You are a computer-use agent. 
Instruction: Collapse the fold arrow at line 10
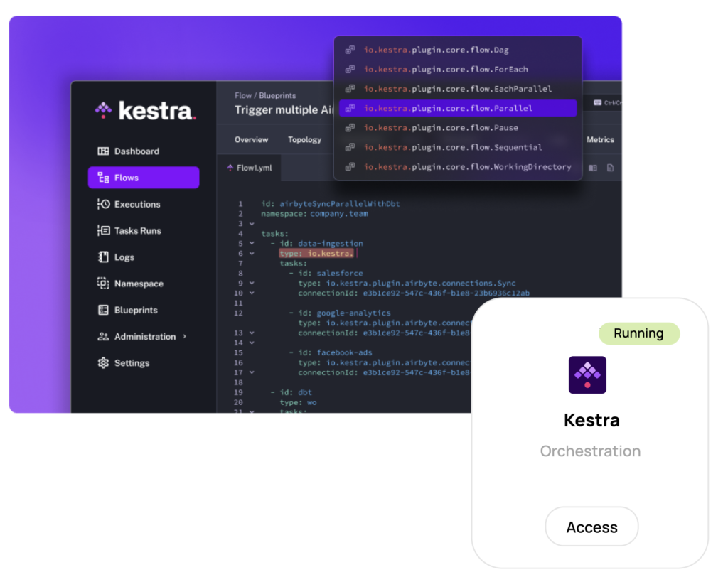(x=252, y=293)
